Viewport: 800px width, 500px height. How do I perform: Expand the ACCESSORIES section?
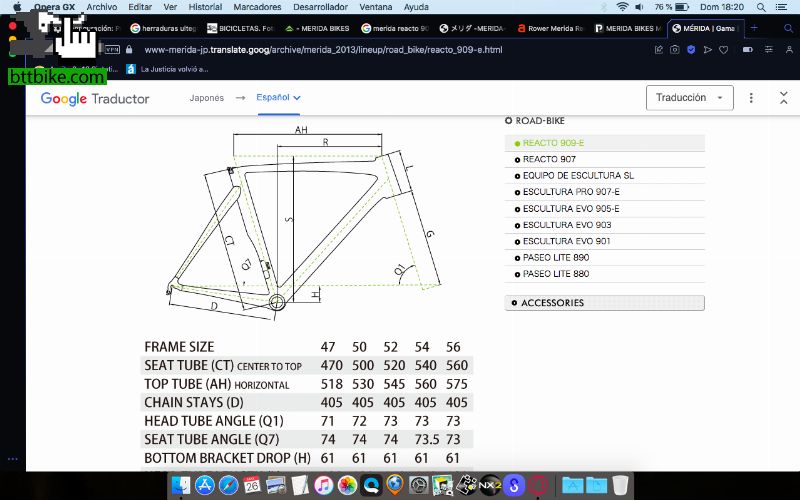(604, 303)
